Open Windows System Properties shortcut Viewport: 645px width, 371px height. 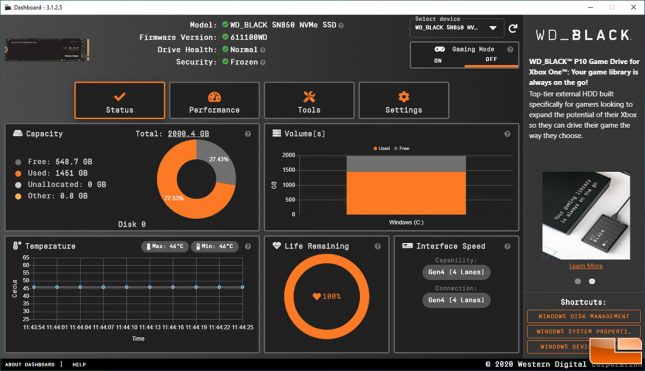(x=584, y=332)
